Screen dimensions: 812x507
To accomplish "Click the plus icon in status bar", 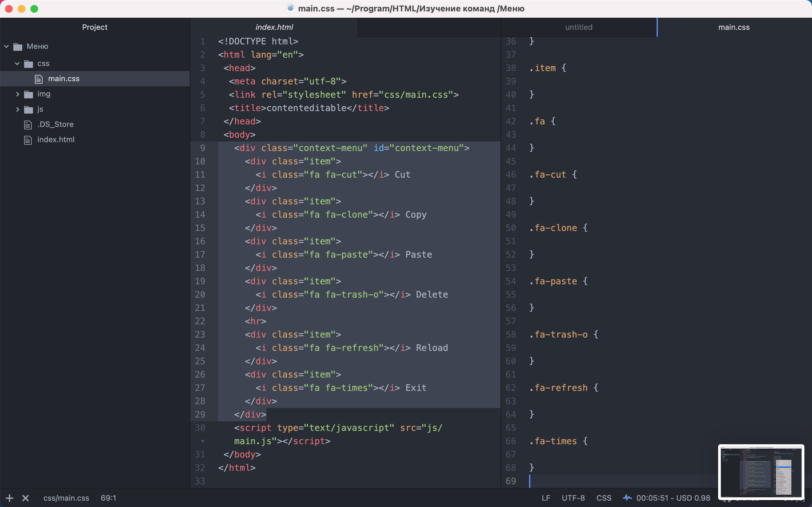I will pos(10,498).
